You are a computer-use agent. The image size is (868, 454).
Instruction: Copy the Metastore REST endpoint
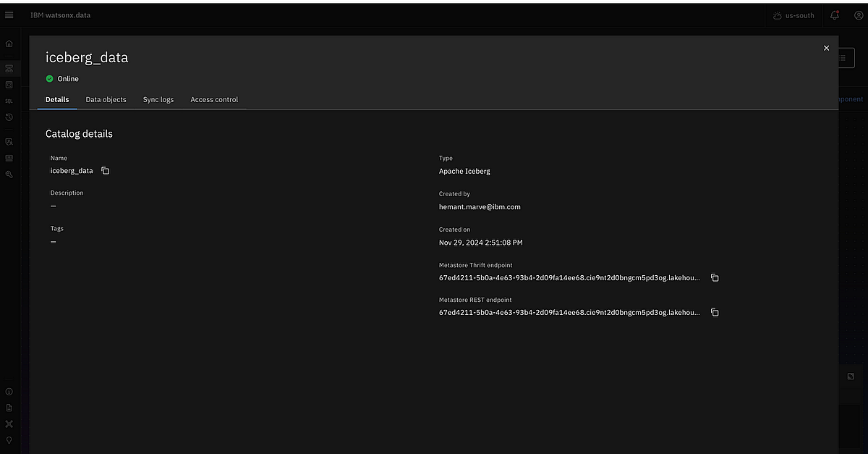(x=714, y=312)
